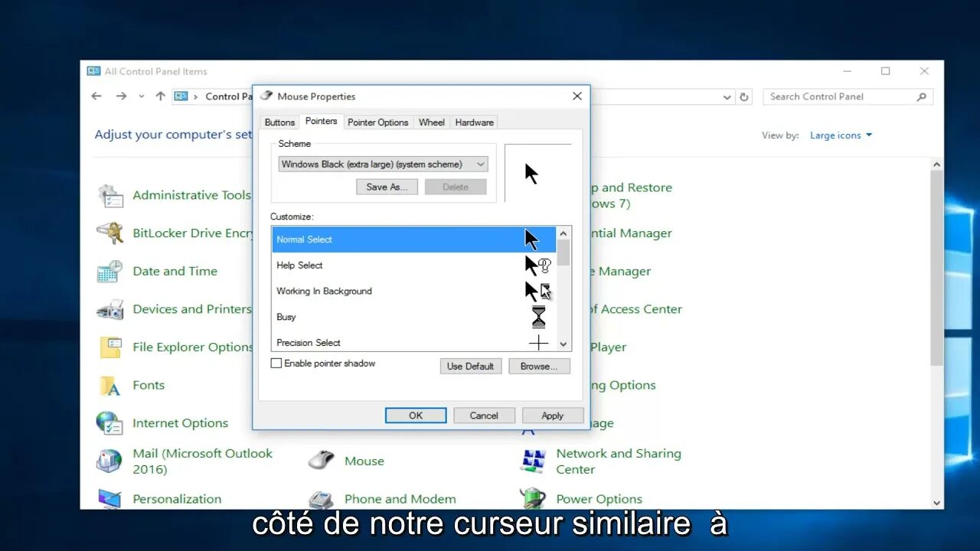Image resolution: width=980 pixels, height=551 pixels.
Task: Enable pointer shadow checkbox
Action: pos(276,364)
